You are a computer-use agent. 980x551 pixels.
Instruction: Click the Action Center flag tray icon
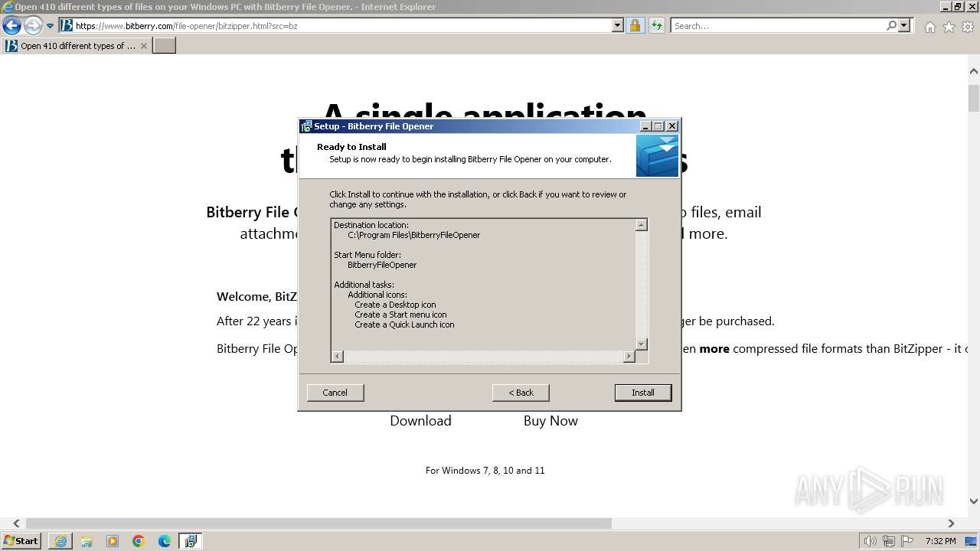907,541
